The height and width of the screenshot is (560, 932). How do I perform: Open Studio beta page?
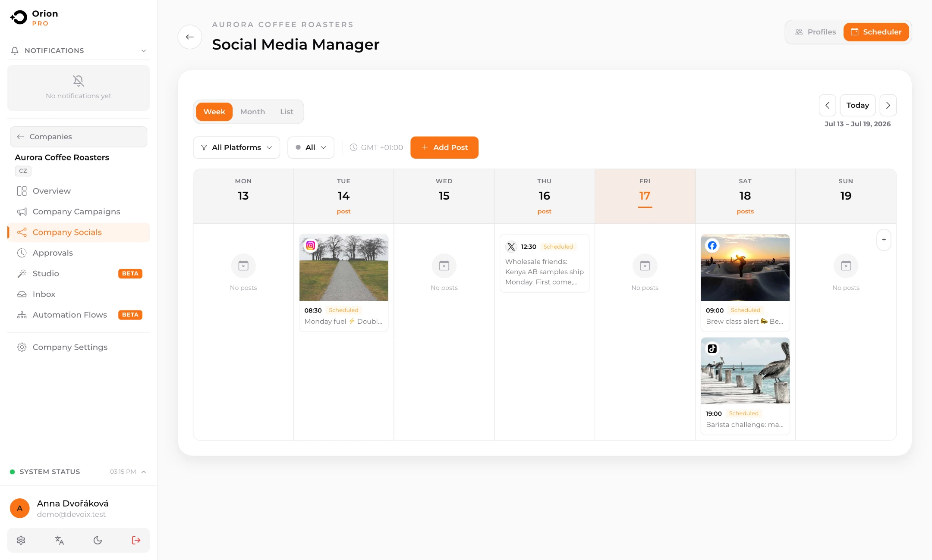coord(79,274)
